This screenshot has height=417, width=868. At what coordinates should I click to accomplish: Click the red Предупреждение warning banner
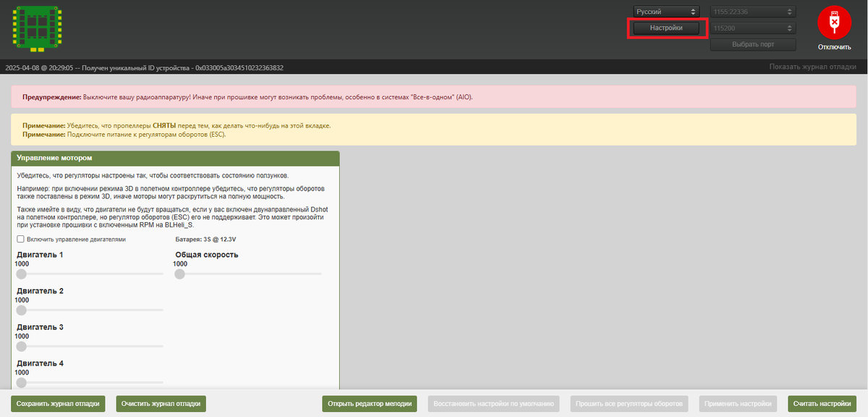[x=434, y=96]
